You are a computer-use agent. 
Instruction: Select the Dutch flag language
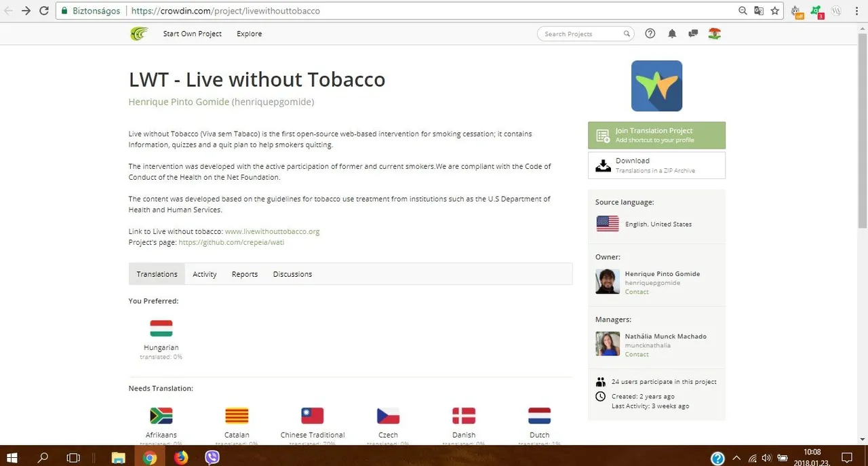(x=540, y=416)
